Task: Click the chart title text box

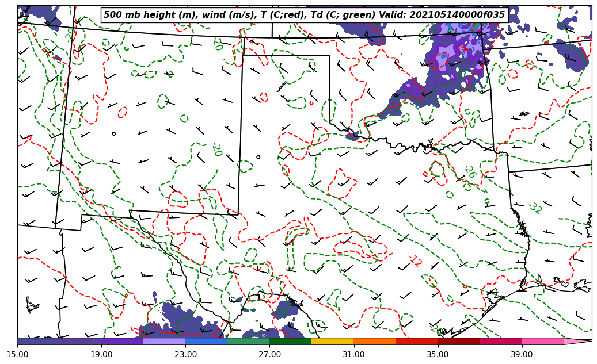Action: pyautogui.click(x=304, y=15)
